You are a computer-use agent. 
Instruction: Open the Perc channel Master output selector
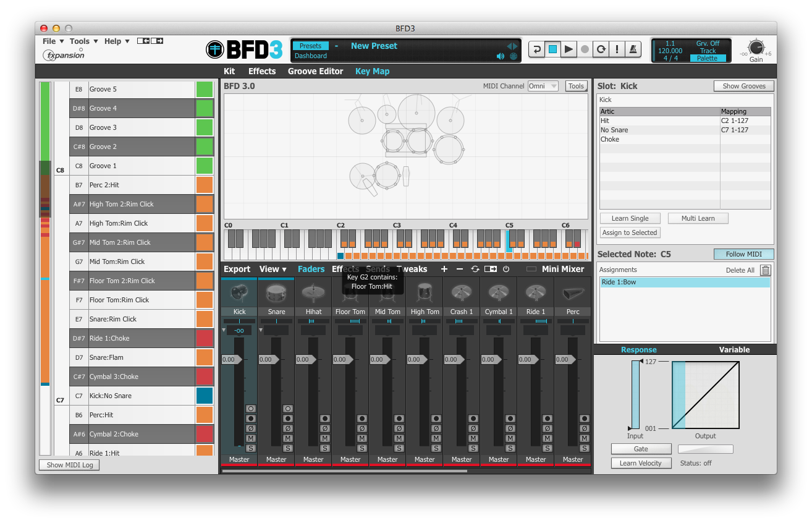click(573, 459)
